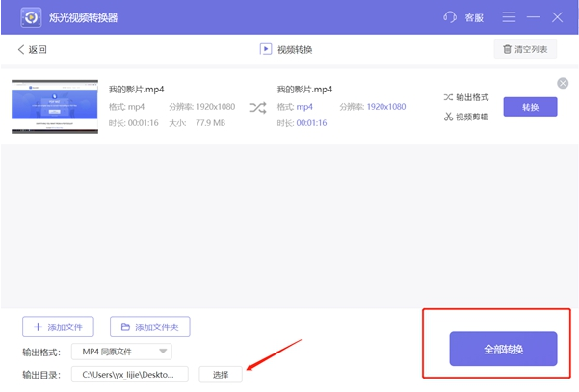Click the shuffle conversion arrows icon

(257, 108)
